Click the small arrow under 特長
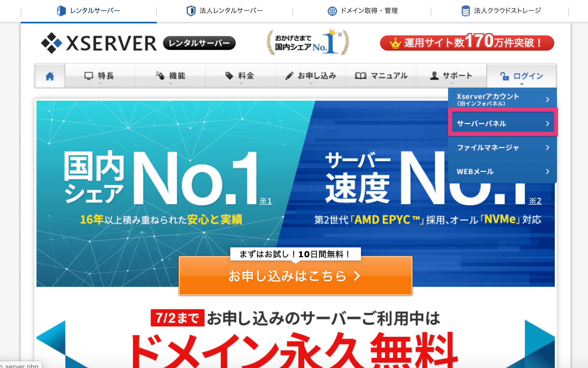 pyautogui.click(x=100, y=84)
